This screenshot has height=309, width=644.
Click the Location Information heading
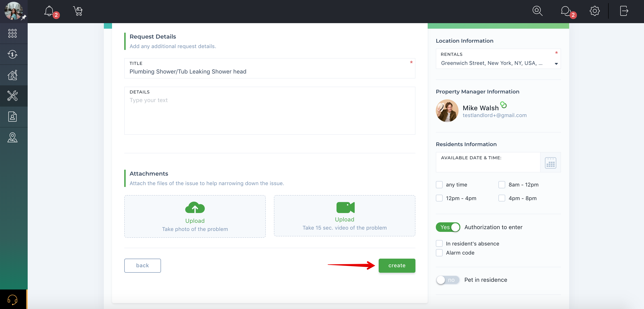coord(464,41)
